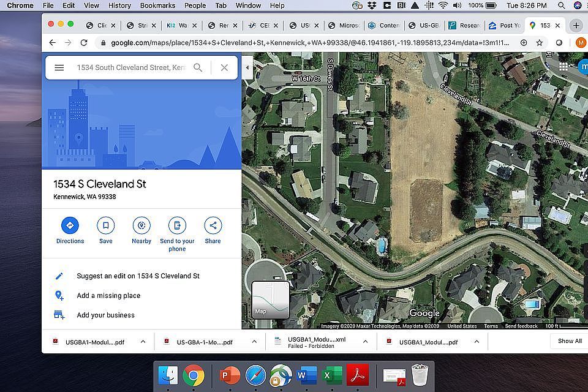The height and width of the screenshot is (392, 588).
Task: Bookmark this page with star icon
Action: [539, 43]
